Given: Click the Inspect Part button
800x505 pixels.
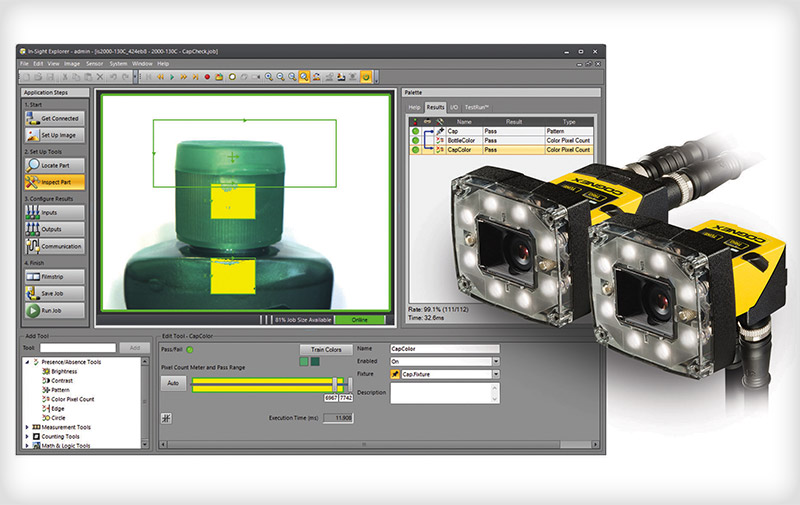Looking at the screenshot, I should (x=55, y=182).
